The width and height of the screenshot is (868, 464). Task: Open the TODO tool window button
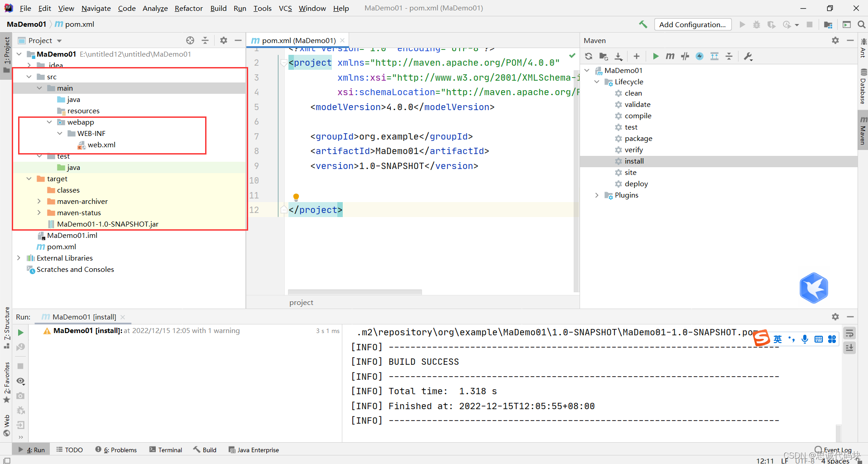69,449
